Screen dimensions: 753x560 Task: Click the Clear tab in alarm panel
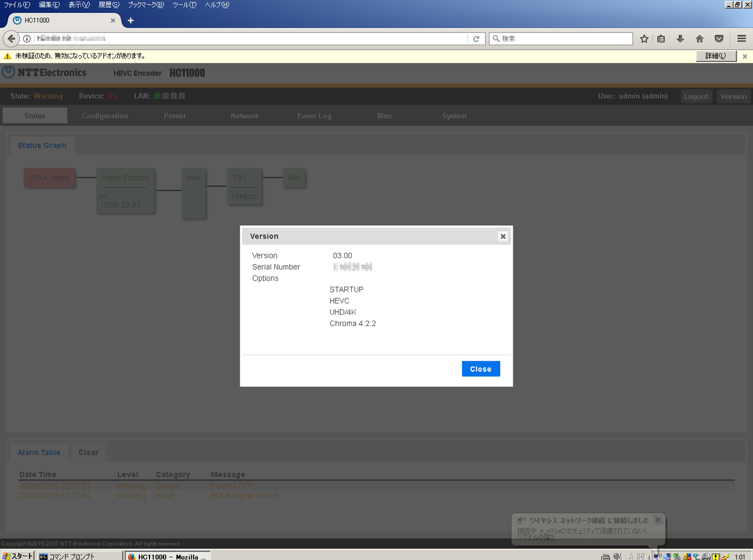point(88,452)
